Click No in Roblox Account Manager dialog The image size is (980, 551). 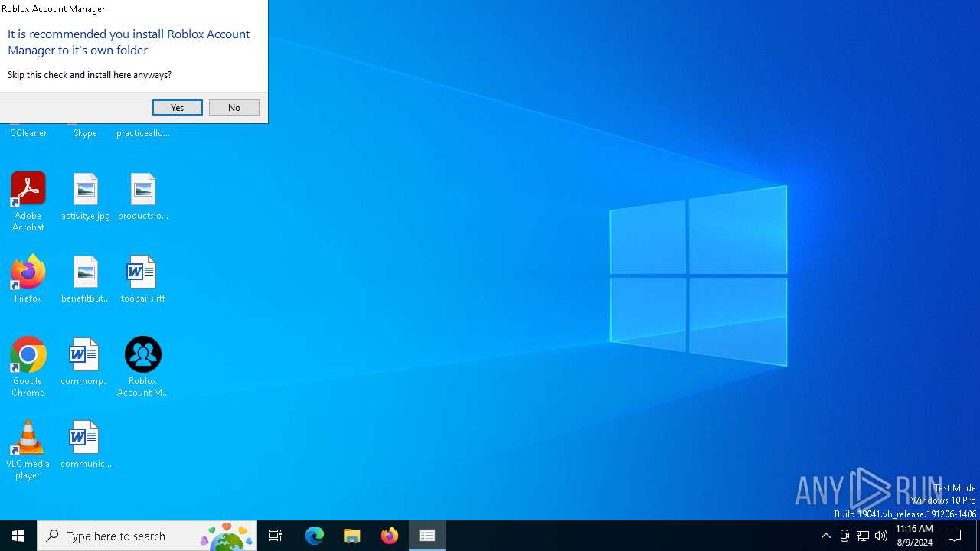pyautogui.click(x=234, y=107)
